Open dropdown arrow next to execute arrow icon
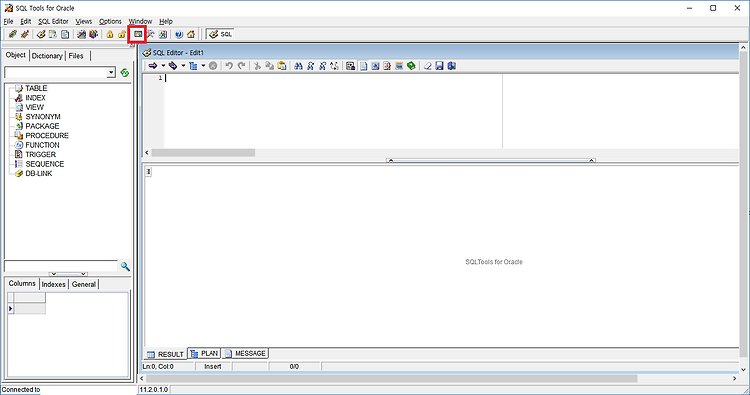The image size is (750, 395). [x=163, y=66]
